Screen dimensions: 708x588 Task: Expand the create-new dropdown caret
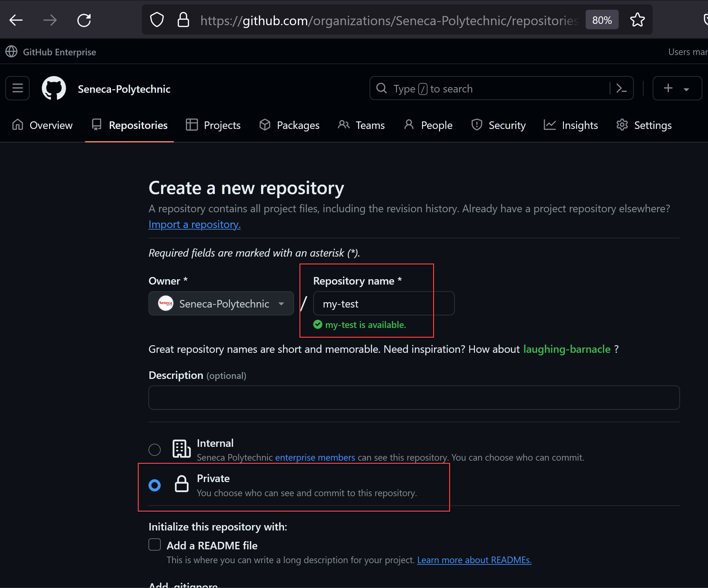(x=686, y=89)
